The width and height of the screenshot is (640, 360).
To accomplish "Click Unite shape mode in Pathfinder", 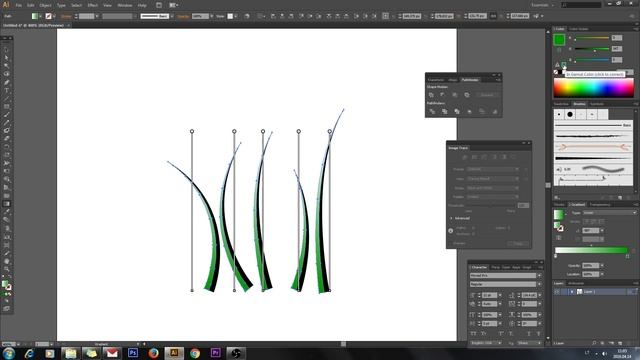I will (431, 95).
